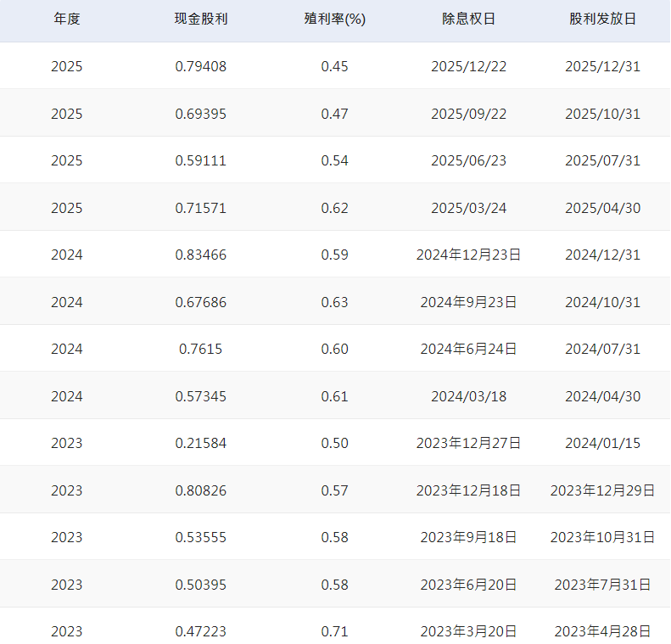
Task: Click ex-dividend date 2024年6月24日
Action: [x=468, y=349]
